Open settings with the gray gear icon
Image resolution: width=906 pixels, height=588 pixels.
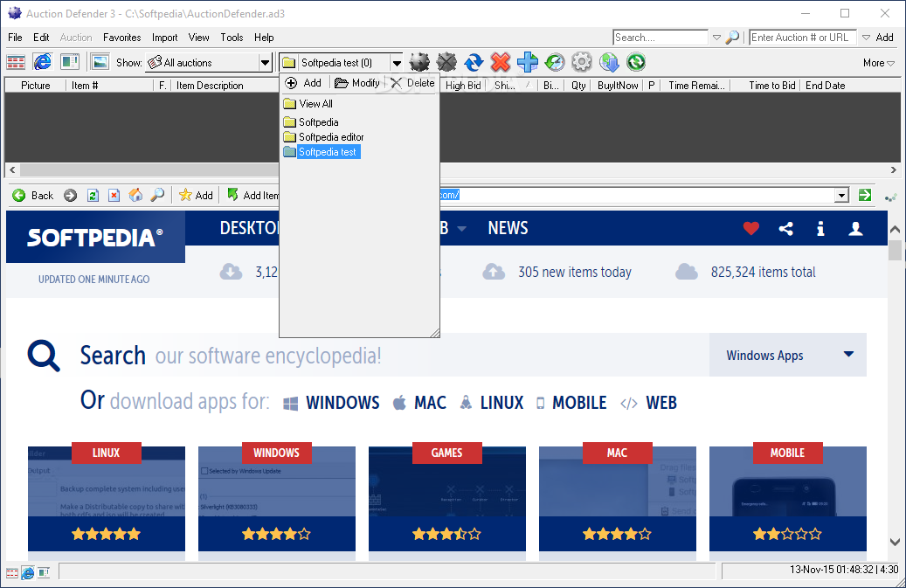tap(582, 62)
